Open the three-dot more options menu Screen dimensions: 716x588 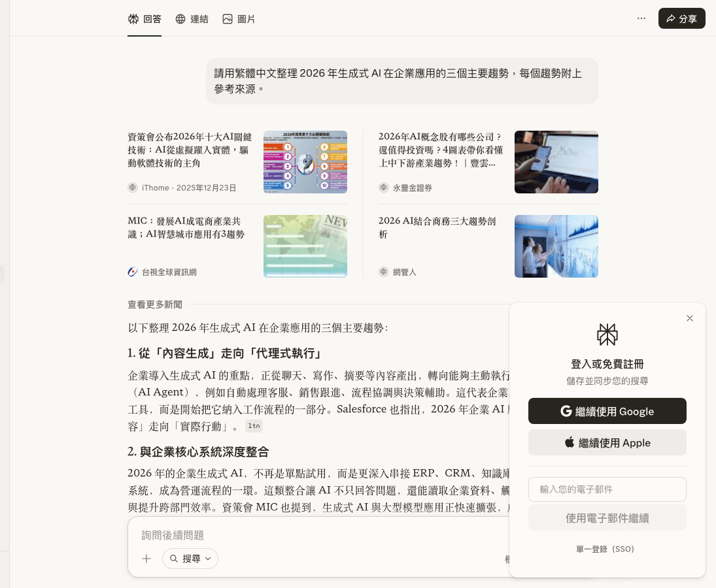[x=641, y=18]
